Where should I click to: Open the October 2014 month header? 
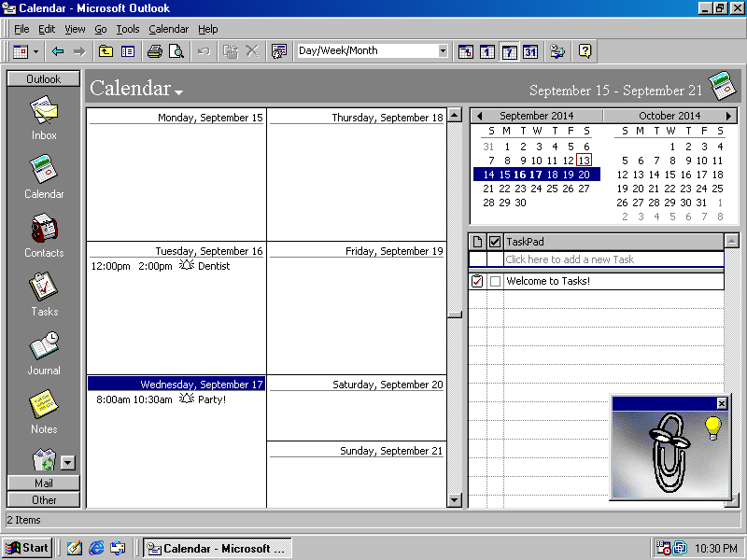click(x=669, y=116)
